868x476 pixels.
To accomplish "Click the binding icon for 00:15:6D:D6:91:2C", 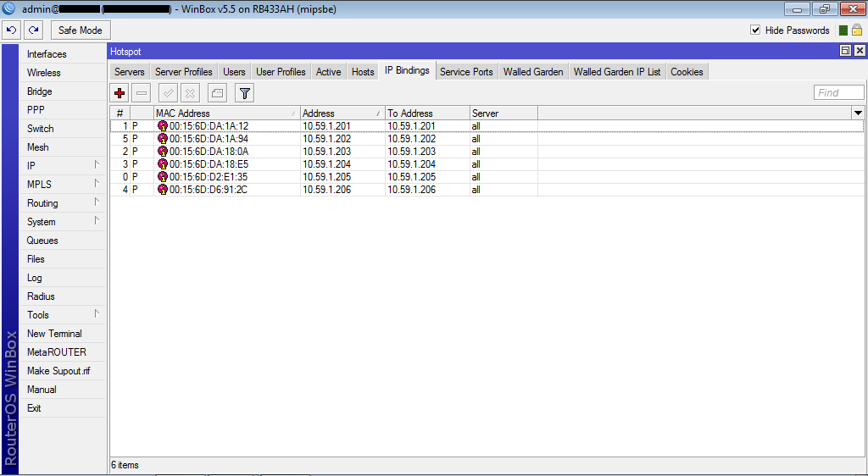I will 162,190.
